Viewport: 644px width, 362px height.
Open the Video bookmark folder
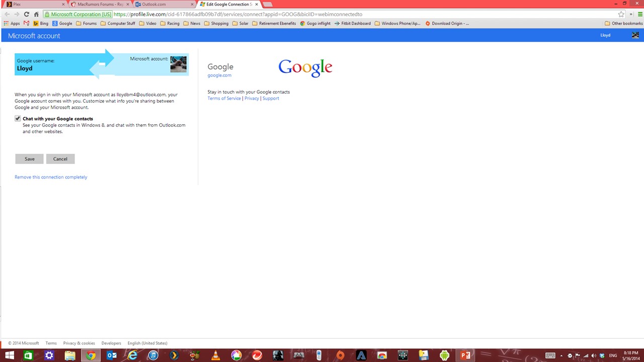point(148,23)
